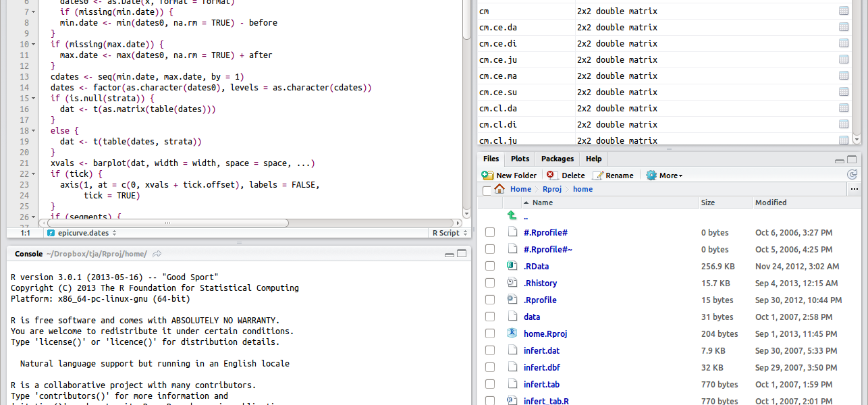Click the home directory icon in breadcrumb

pyautogui.click(x=499, y=189)
